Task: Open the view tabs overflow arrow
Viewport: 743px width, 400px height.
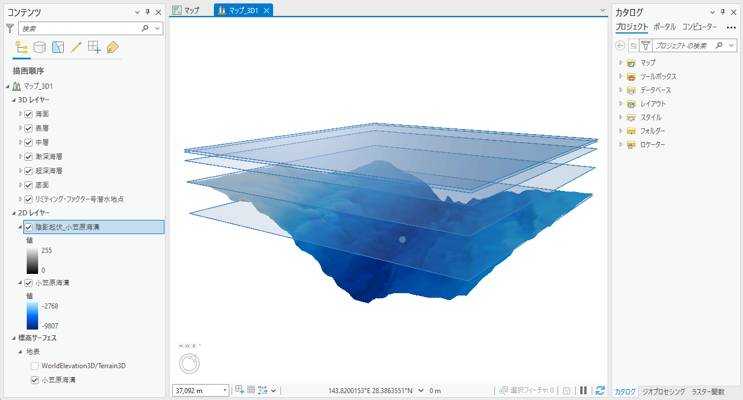Action: tap(602, 10)
